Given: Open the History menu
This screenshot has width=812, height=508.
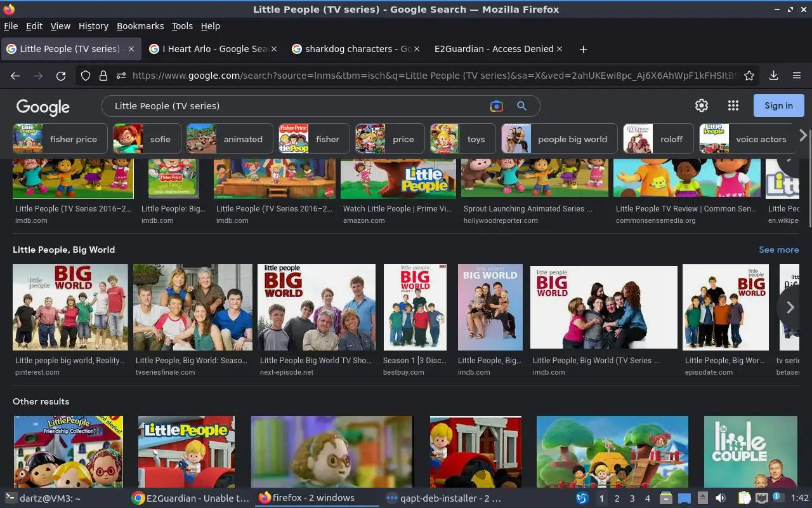Looking at the screenshot, I should [x=93, y=26].
